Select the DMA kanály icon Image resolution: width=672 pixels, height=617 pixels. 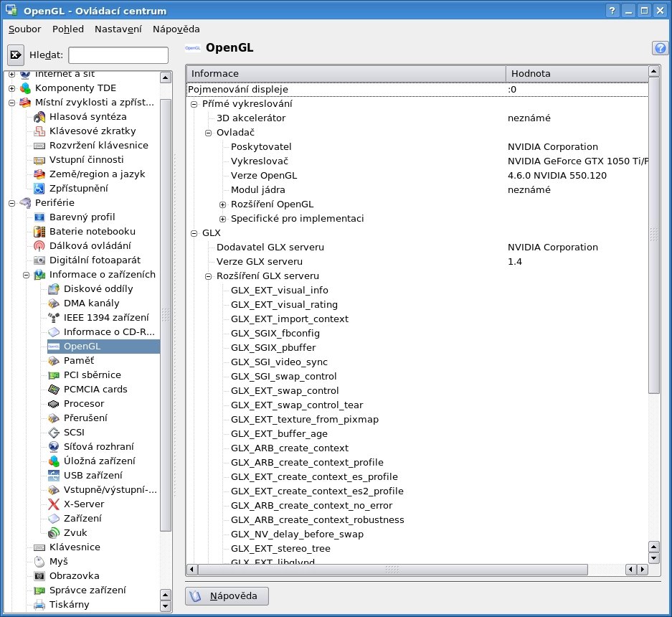coord(54,303)
